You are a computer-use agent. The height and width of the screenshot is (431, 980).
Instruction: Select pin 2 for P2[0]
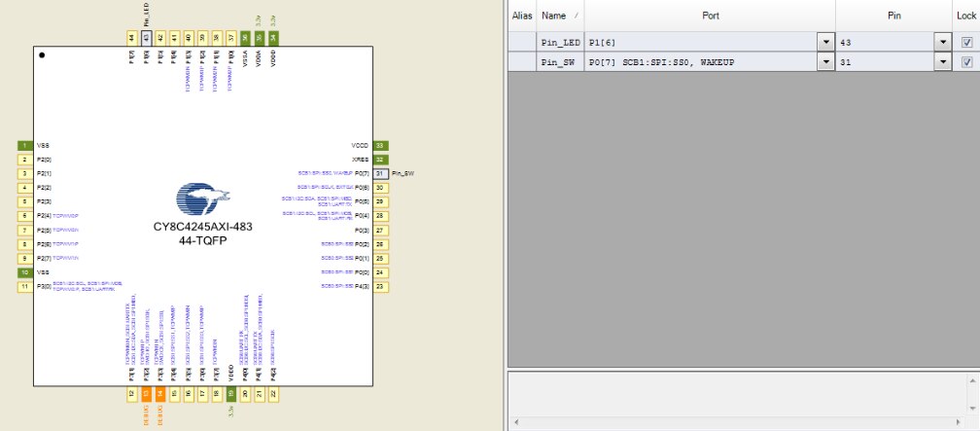click(25, 160)
